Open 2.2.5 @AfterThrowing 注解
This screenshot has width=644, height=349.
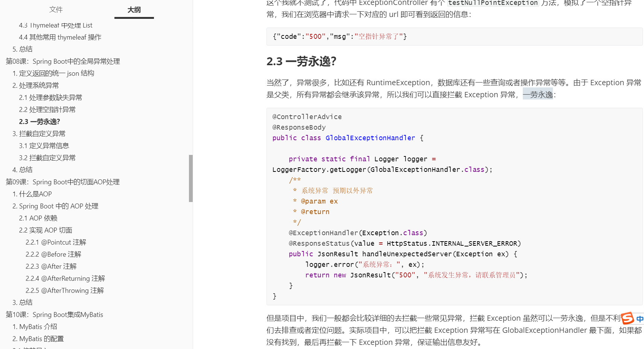coord(64,291)
